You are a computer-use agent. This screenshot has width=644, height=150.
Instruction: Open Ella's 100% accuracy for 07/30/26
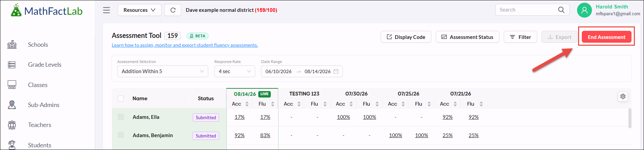click(343, 117)
